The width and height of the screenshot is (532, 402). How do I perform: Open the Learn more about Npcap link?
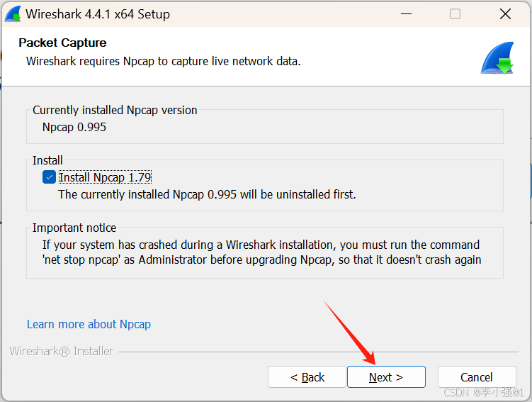89,324
